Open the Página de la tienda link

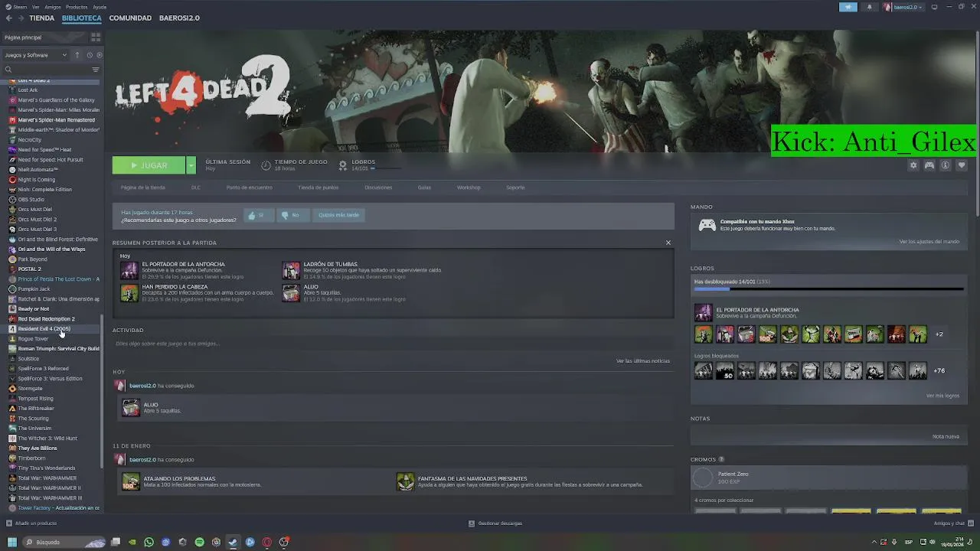[142, 187]
